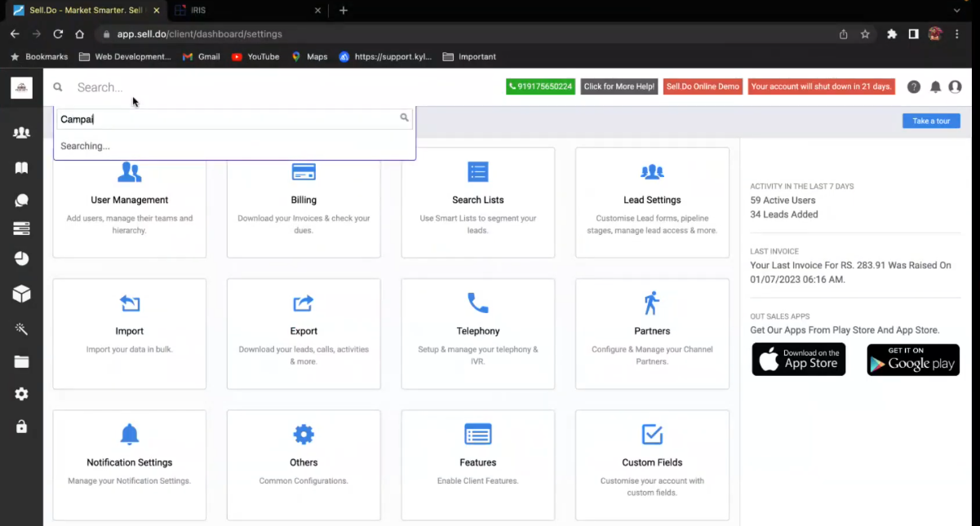Click the help question mark icon
The image size is (980, 526).
pyautogui.click(x=914, y=87)
